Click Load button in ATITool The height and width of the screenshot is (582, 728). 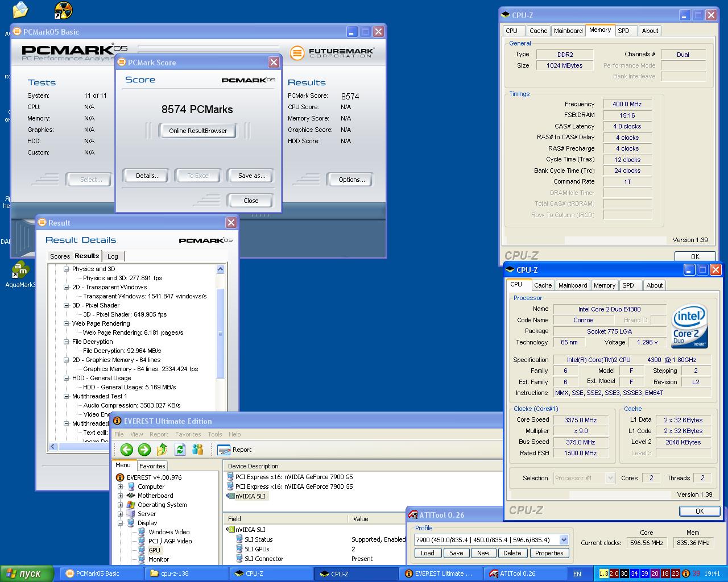tap(427, 553)
